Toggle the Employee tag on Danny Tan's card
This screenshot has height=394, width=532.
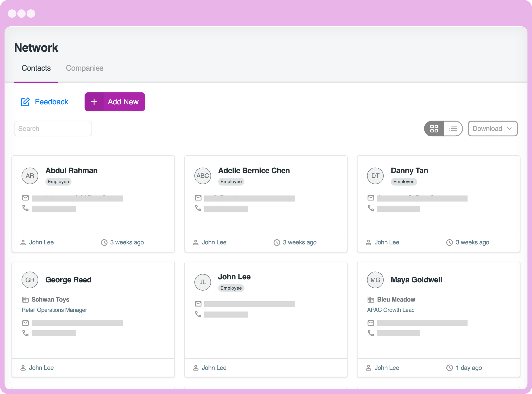click(x=403, y=182)
